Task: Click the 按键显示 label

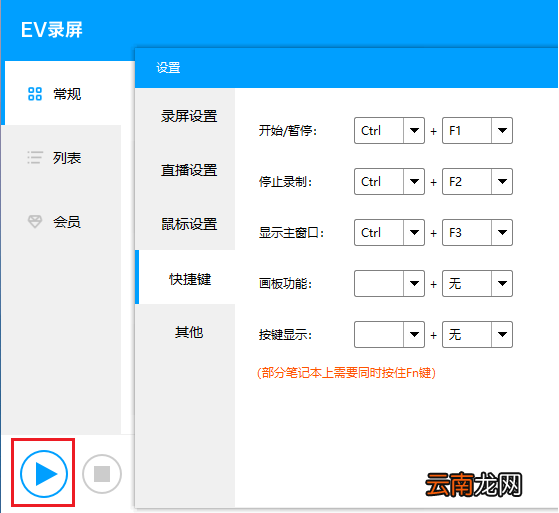Action: 285,335
